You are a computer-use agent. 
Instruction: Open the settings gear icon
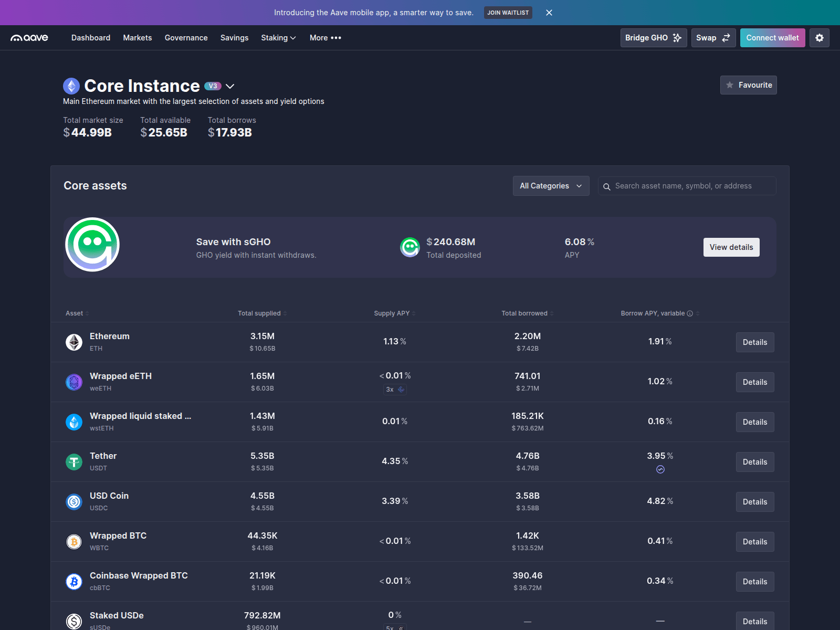tap(819, 37)
